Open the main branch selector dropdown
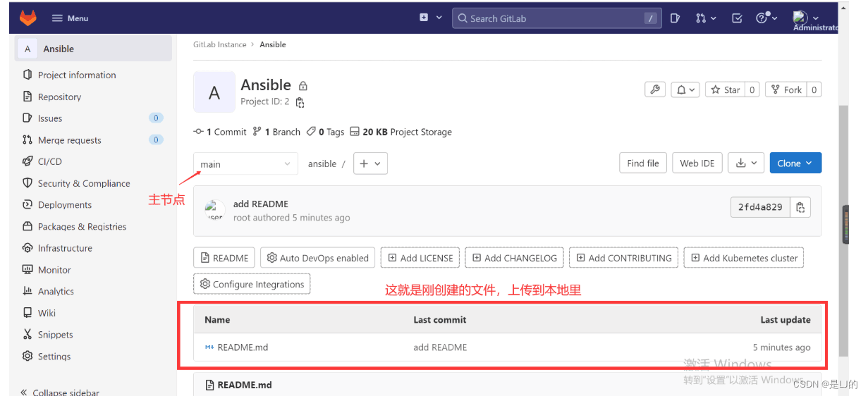 (x=245, y=163)
